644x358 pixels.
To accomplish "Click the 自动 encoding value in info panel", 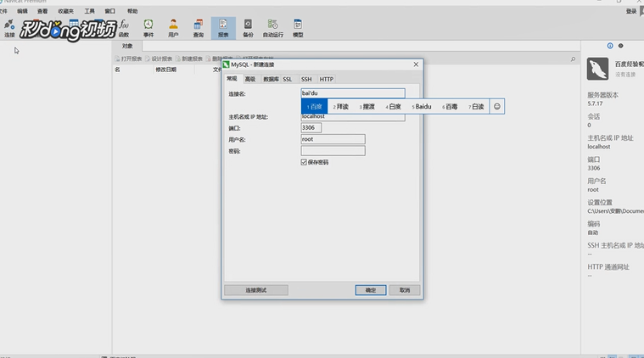I will (x=593, y=232).
